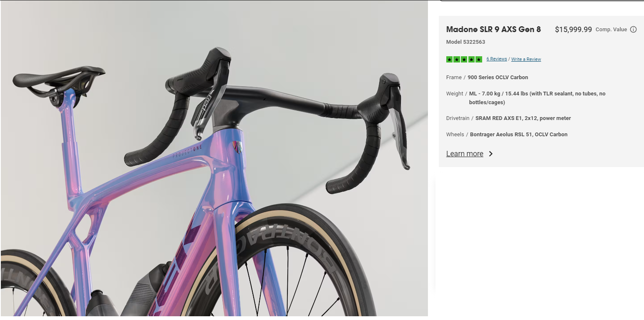Click the 900 Series OCLV Carbon frame spec

(x=498, y=77)
